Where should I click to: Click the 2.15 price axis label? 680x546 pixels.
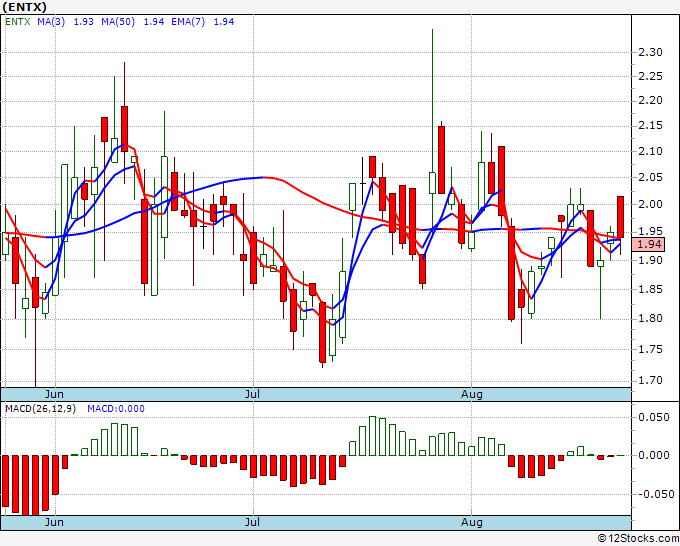pos(651,126)
